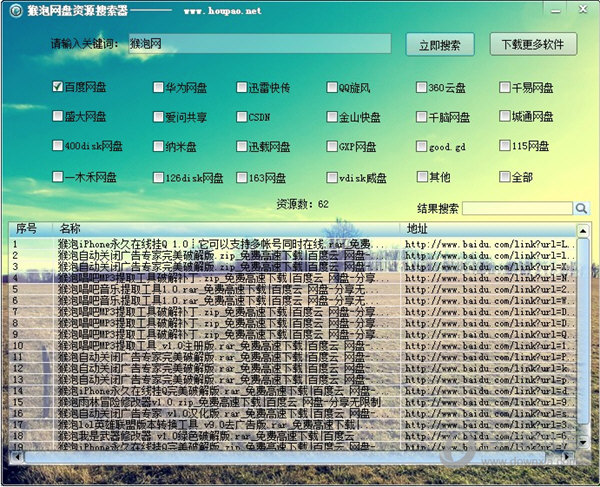Screen dimensions: 600x487
Task: Tick the 全部 checkbox
Action: click(505, 176)
